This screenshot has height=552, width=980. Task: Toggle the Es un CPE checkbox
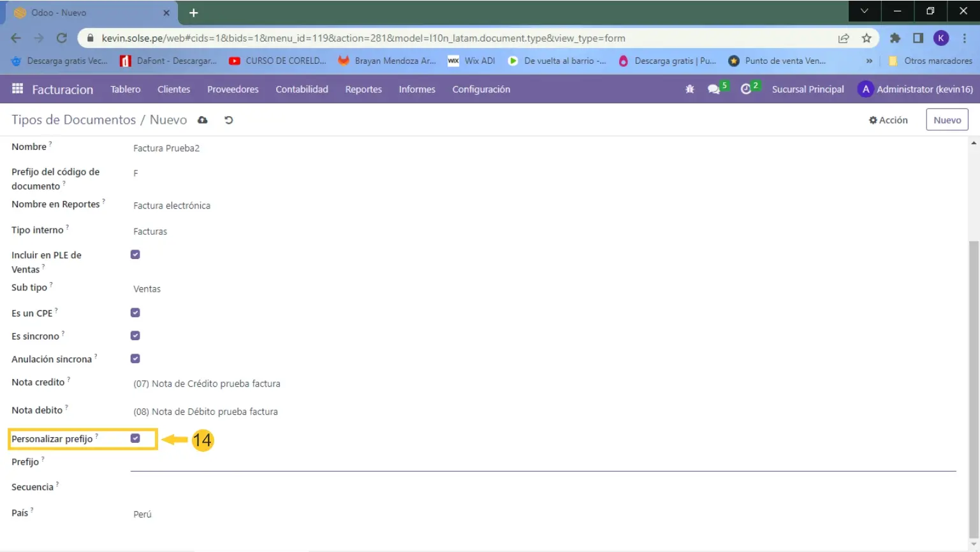[135, 313]
